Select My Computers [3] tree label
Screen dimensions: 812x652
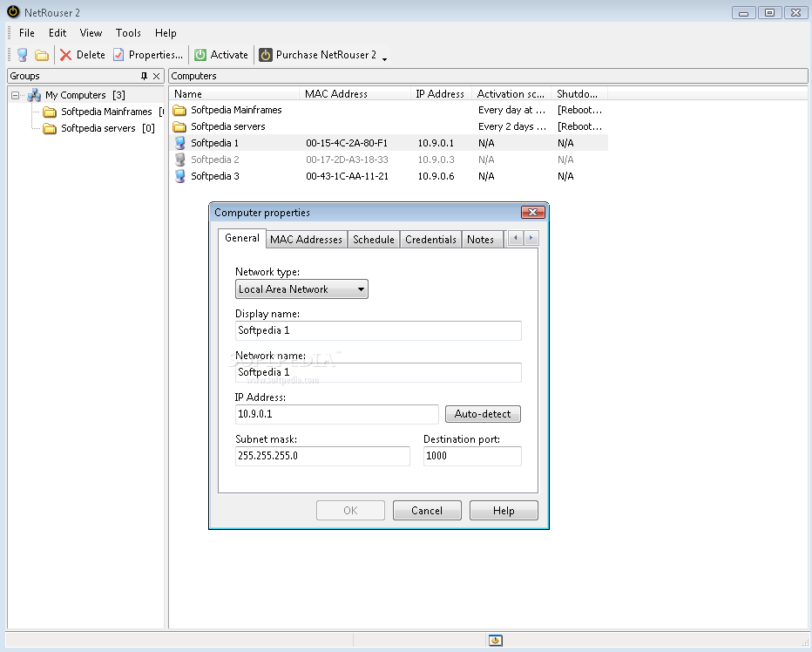[85, 95]
